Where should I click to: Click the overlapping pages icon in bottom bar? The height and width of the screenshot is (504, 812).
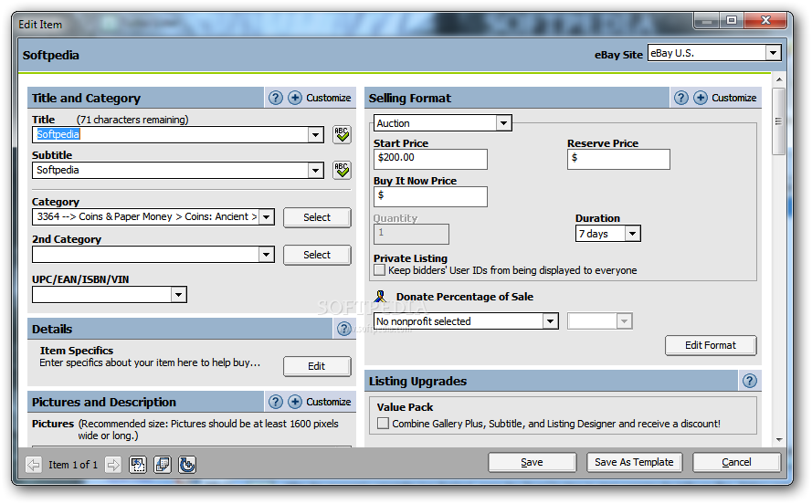tap(163, 465)
